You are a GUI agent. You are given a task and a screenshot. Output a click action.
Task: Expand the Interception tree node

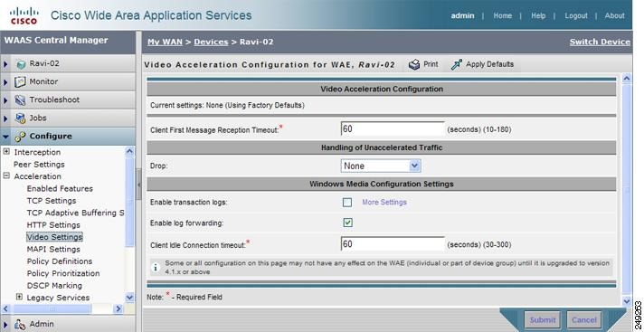point(6,152)
